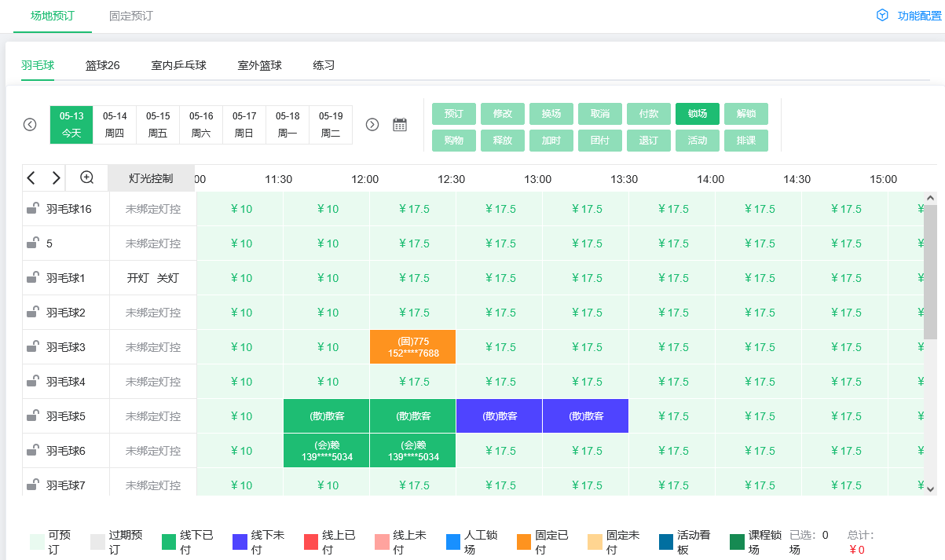Click the 加时 button
The height and width of the screenshot is (560, 945).
(x=551, y=141)
